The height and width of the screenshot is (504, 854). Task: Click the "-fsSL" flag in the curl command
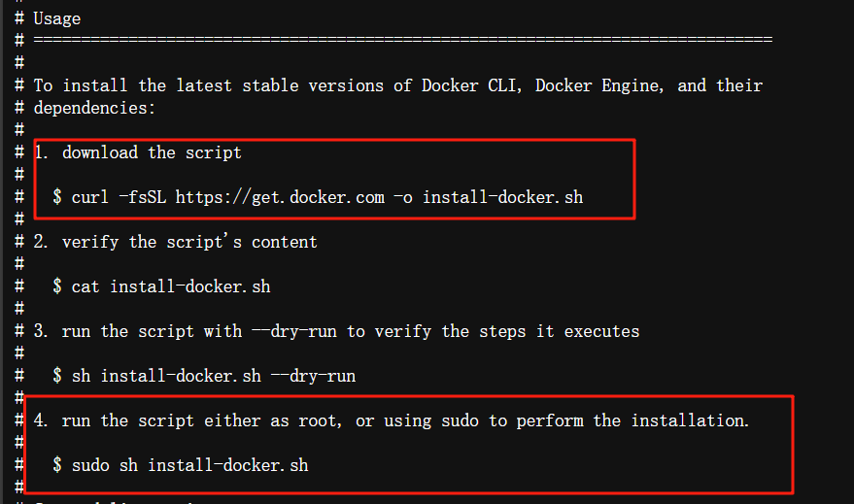click(x=142, y=197)
